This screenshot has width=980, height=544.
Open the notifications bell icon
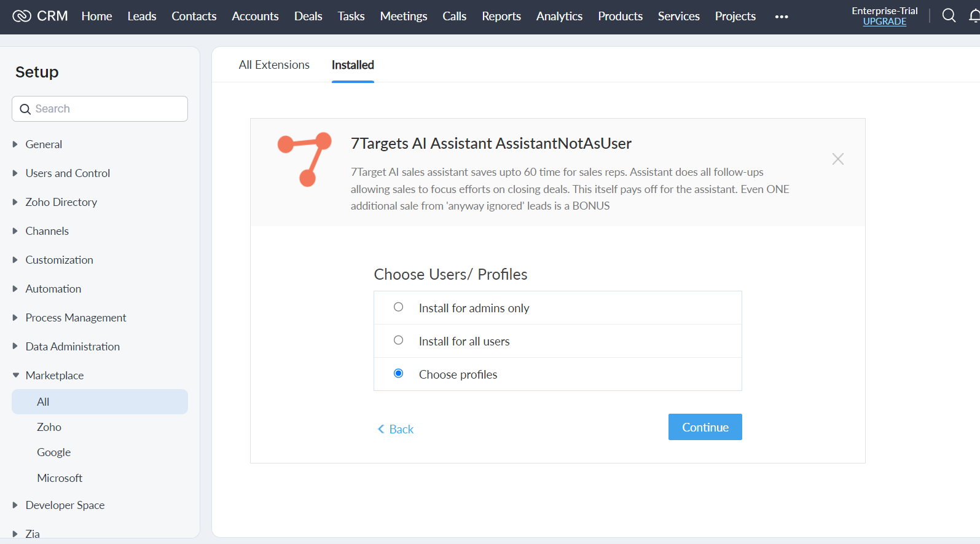pyautogui.click(x=974, y=16)
